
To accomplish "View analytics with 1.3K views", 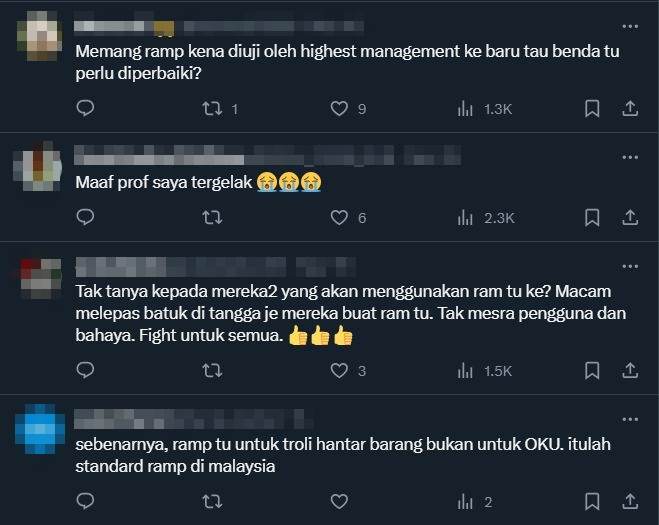I will click(485, 109).
